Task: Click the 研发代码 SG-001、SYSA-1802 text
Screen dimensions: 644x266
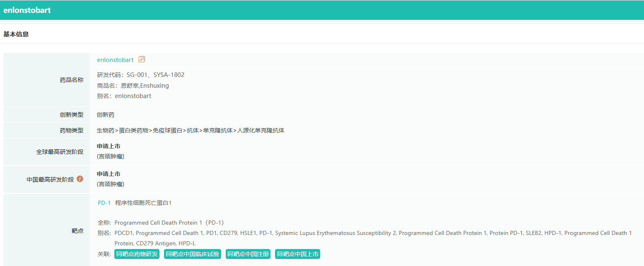Action: click(x=141, y=75)
